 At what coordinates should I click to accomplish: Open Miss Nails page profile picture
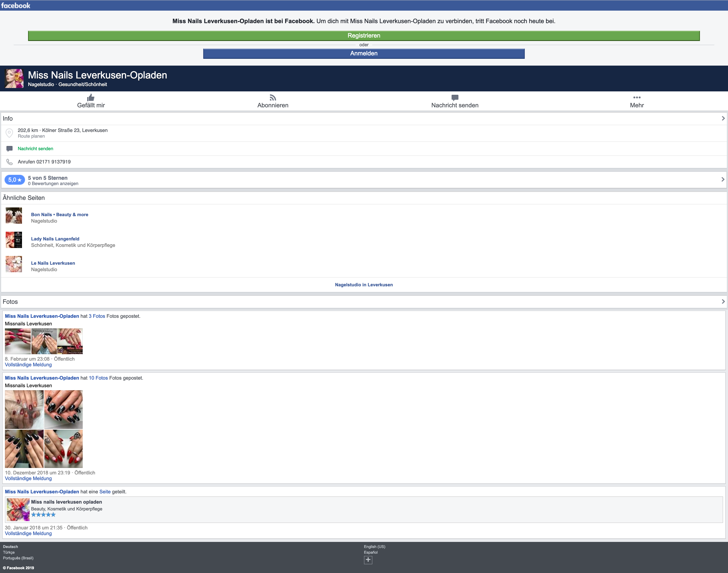click(x=14, y=78)
